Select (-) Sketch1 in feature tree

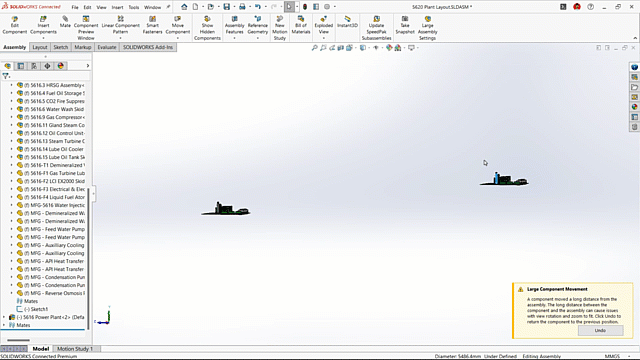pos(32,309)
